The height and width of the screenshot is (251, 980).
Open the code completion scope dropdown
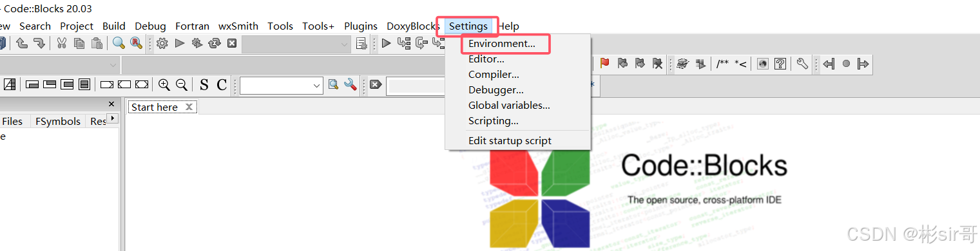60,64
